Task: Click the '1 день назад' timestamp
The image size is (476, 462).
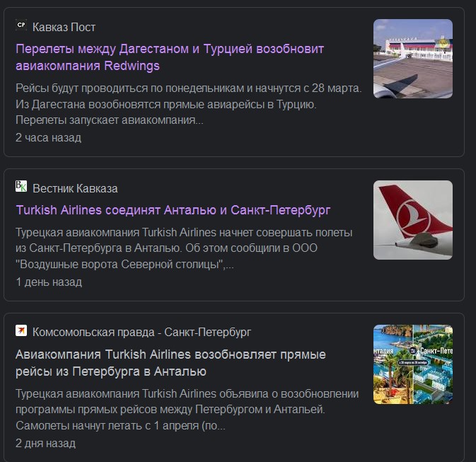Action: (49, 282)
